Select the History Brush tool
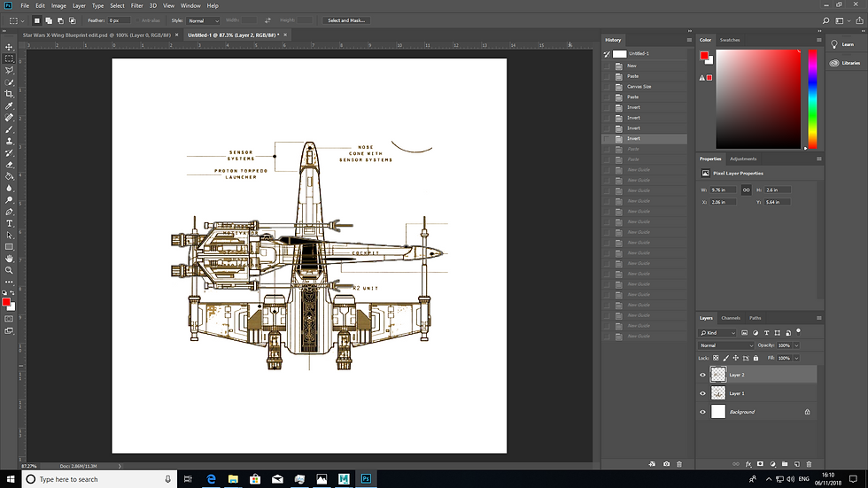The height and width of the screenshot is (488, 868). (x=9, y=152)
